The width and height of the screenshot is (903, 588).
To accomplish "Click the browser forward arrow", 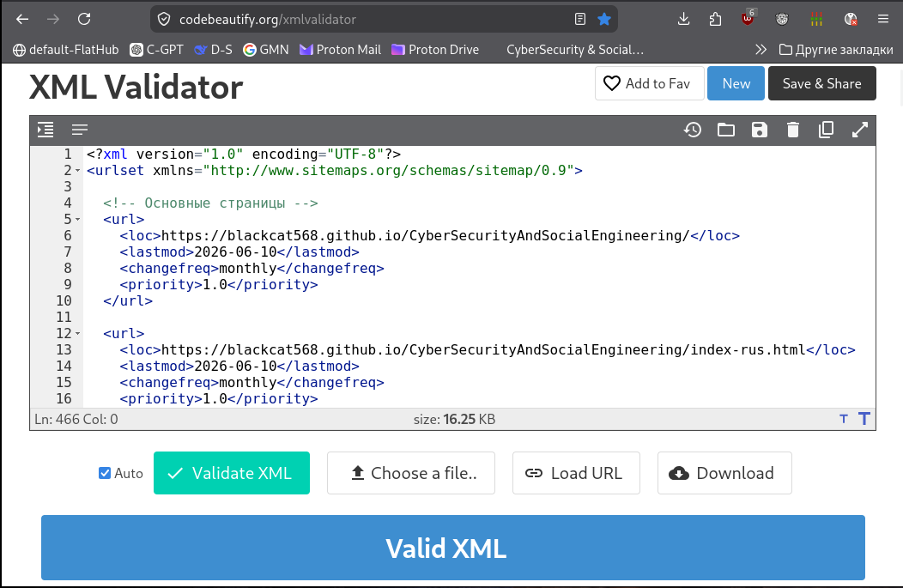I will coord(53,19).
